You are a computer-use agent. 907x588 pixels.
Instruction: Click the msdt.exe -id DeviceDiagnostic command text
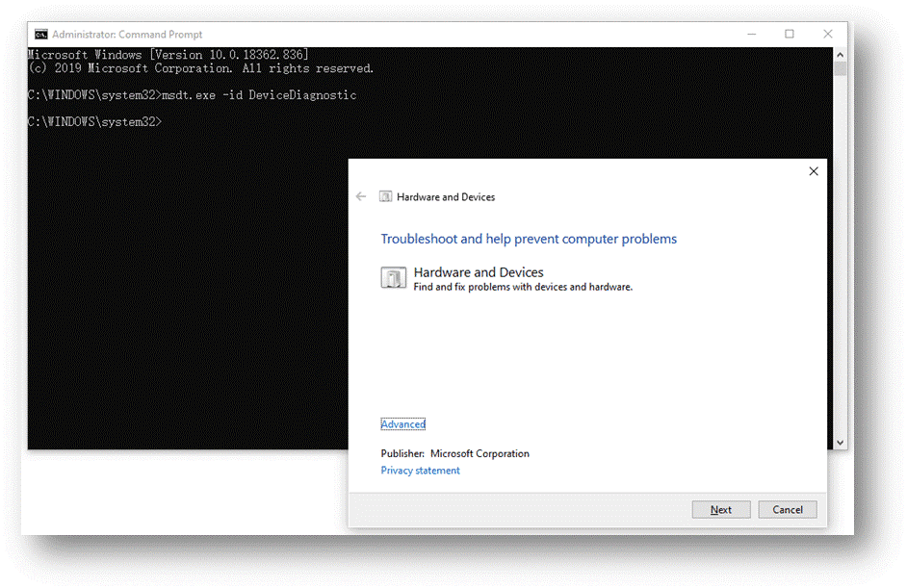pyautogui.click(x=260, y=95)
